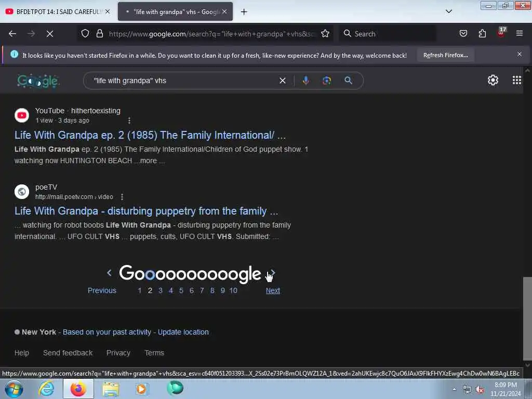
Task: Open the network tray icon
Action: (x=467, y=390)
